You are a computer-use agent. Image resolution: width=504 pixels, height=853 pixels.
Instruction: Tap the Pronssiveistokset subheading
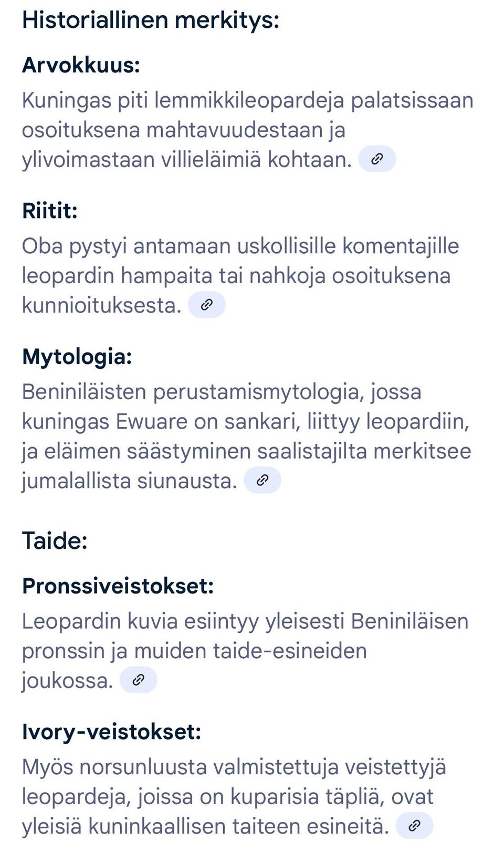(118, 586)
